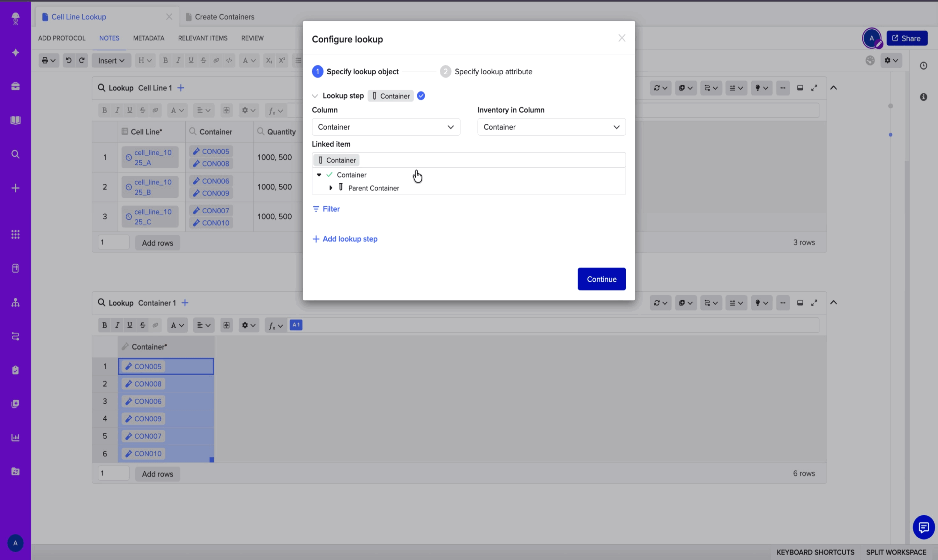Select the analytics chart icon in the sidebar
The width and height of the screenshot is (938, 560).
[x=15, y=437]
